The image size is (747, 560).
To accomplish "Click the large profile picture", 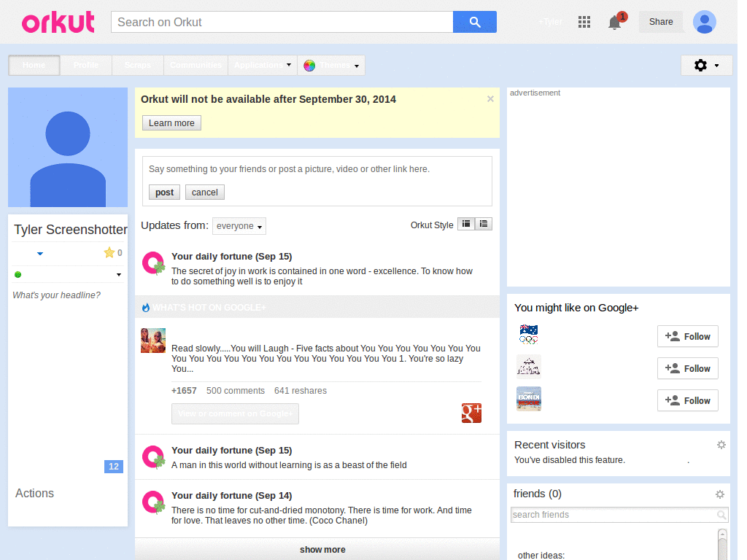I will click(x=68, y=147).
